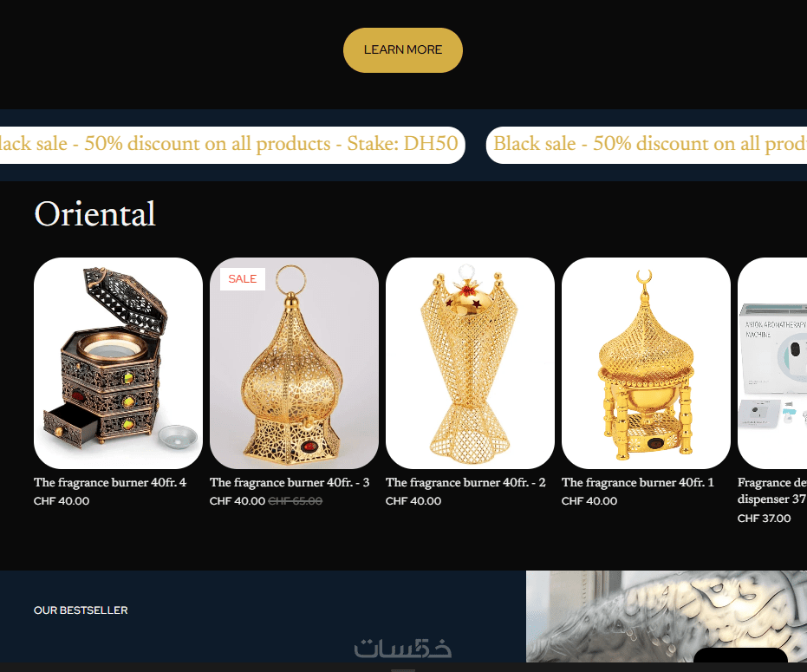
Task: Click the Oriental collection heading
Action: click(94, 213)
